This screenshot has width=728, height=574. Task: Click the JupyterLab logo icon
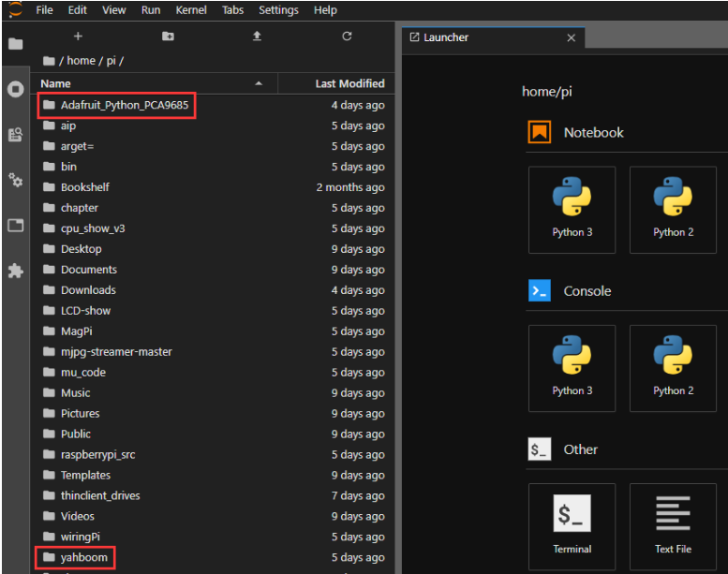(15, 9)
